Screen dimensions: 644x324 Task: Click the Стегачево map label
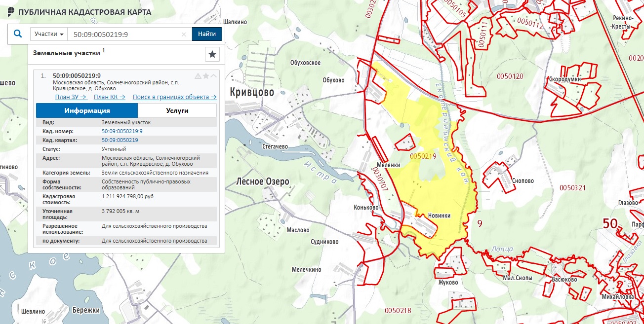275,146
